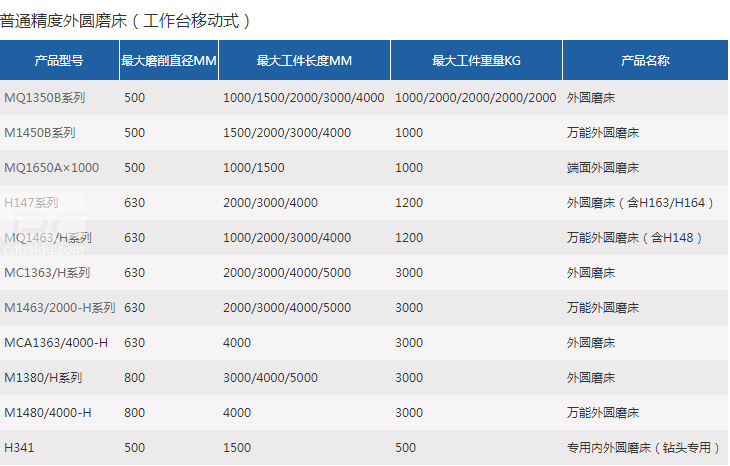Select the M1450B系列 model entry
Image resolution: width=730 pixels, height=466 pixels.
[x=40, y=133]
